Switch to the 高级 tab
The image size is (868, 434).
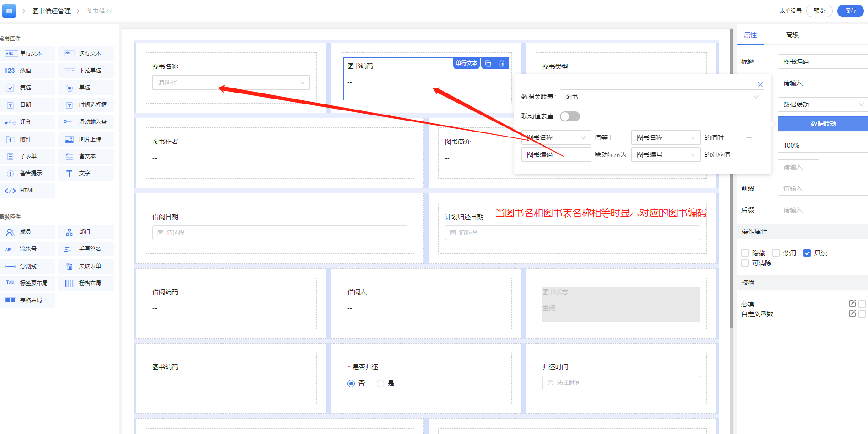[x=792, y=35]
